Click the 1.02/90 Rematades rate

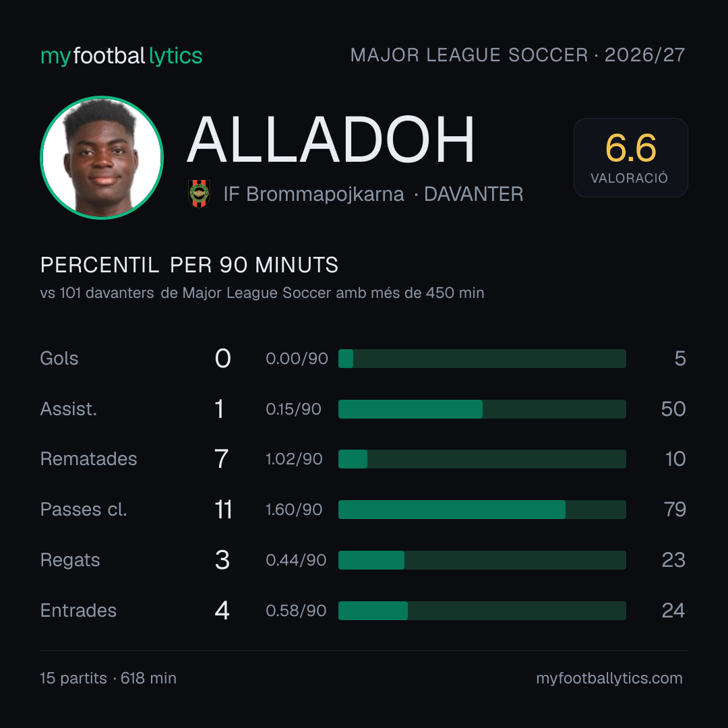pyautogui.click(x=294, y=459)
